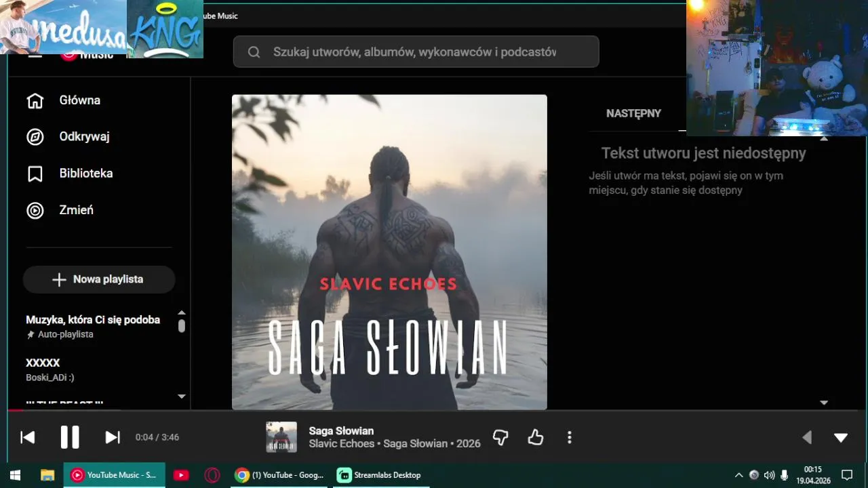Skip to previous track
Screen dimensions: 868x488
(x=28, y=437)
